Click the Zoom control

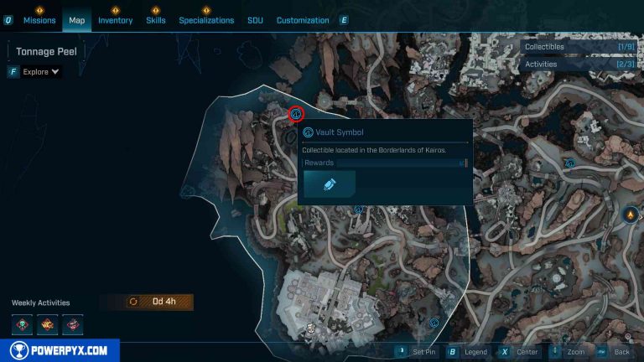pos(576,352)
